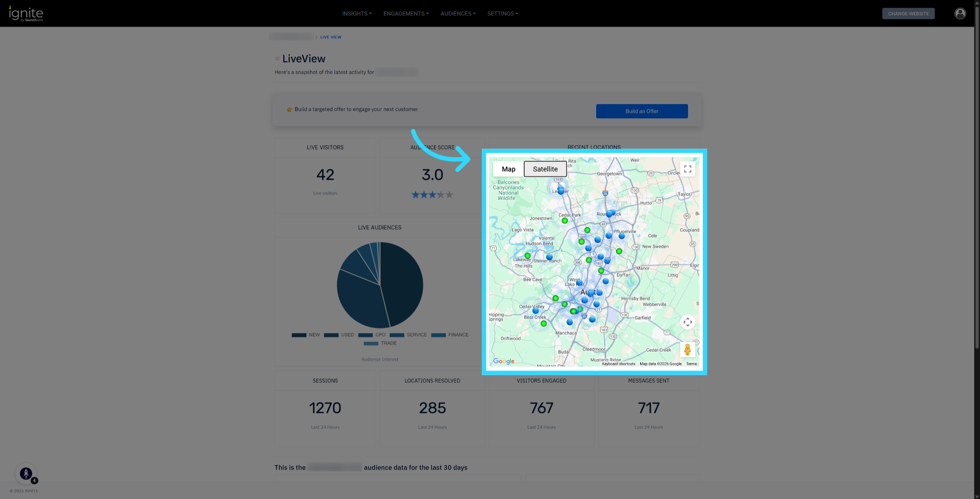Click the TRADE legend color swatch
This screenshot has width=980, height=499.
click(371, 344)
